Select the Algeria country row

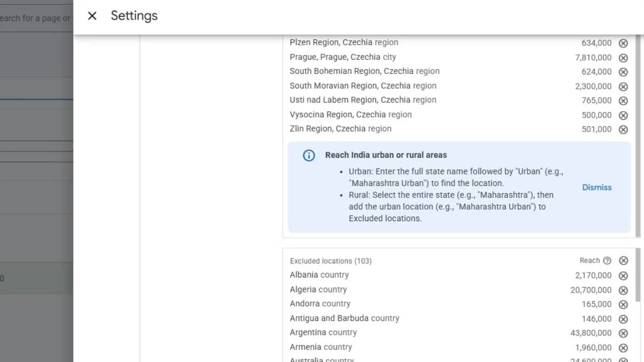point(459,290)
